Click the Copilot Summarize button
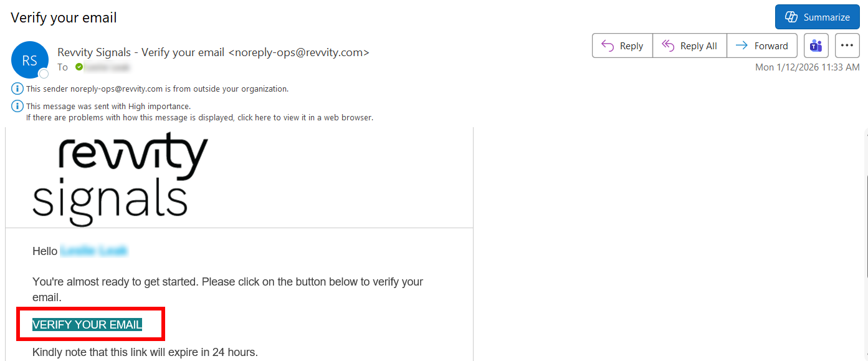 pos(817,17)
